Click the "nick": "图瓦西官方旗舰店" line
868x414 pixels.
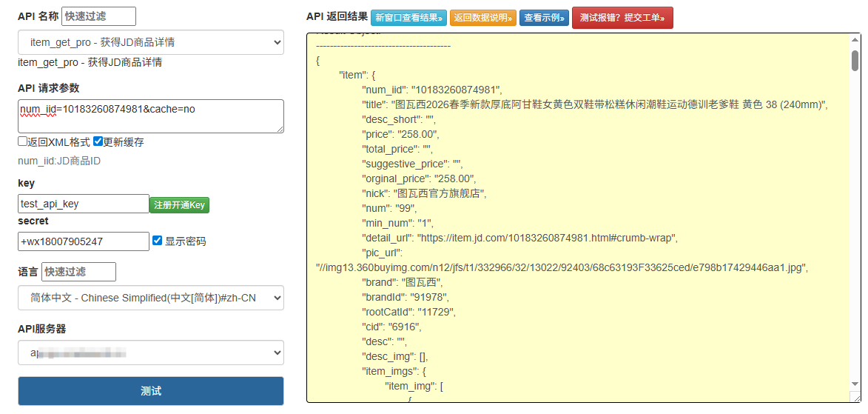[424, 193]
